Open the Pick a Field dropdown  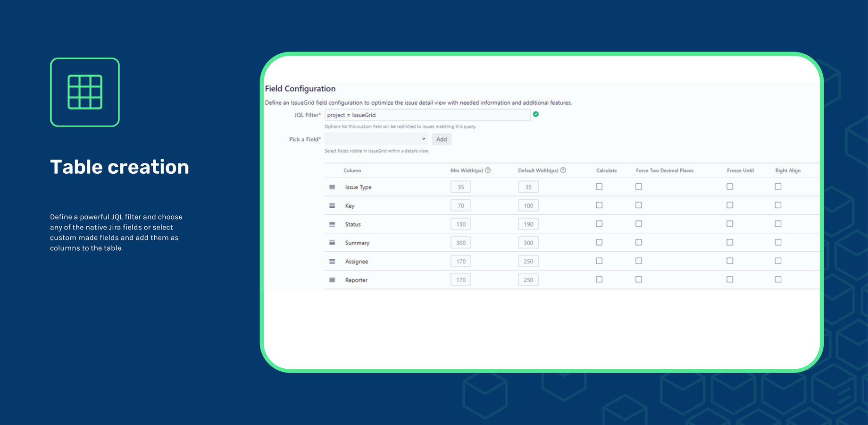376,139
